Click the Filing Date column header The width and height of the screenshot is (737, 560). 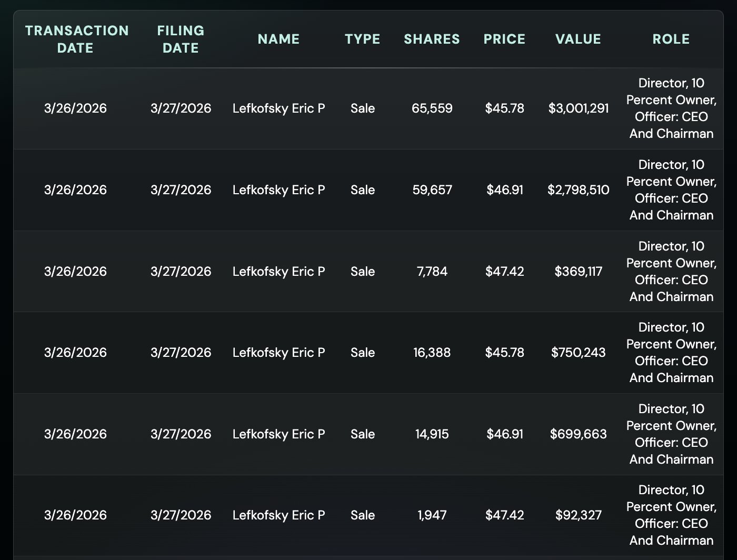[x=181, y=39]
